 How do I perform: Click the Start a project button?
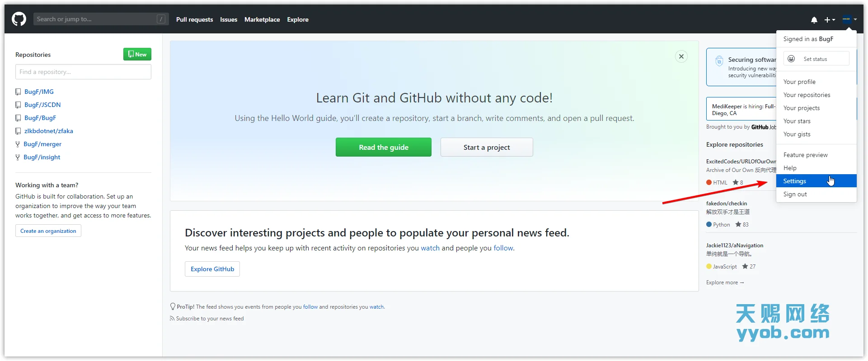487,147
